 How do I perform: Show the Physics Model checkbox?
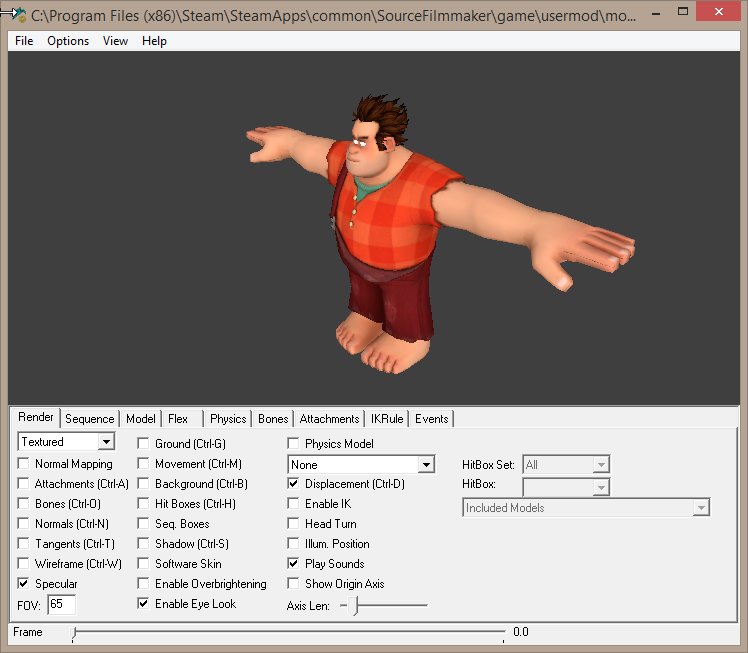coord(293,444)
